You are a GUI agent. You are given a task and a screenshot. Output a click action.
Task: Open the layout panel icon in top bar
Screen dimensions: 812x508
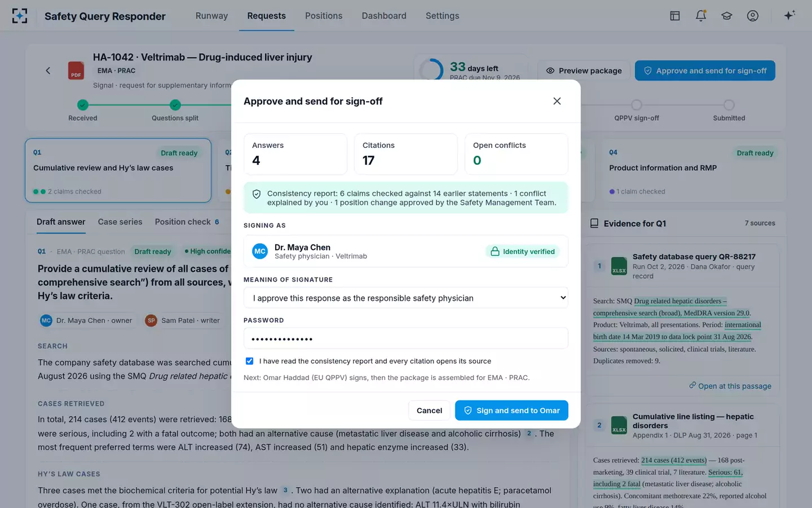coord(675,16)
